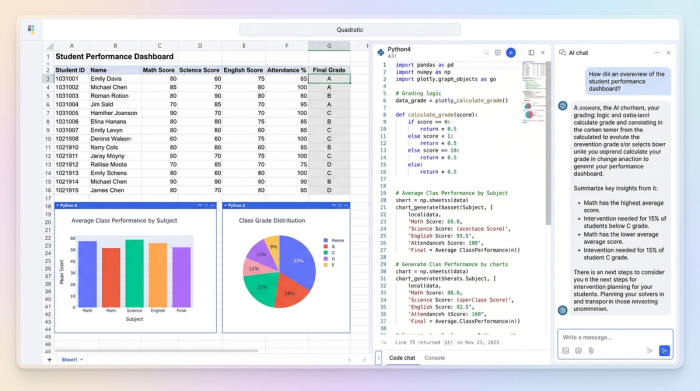Click the first icon on Python 2 chart header
This screenshot has height=391, width=700.
(x=333, y=205)
